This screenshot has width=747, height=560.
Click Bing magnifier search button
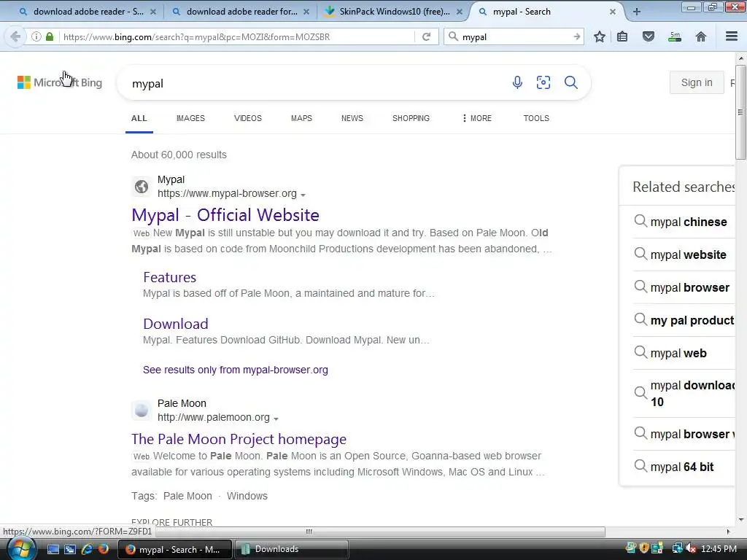pyautogui.click(x=571, y=82)
